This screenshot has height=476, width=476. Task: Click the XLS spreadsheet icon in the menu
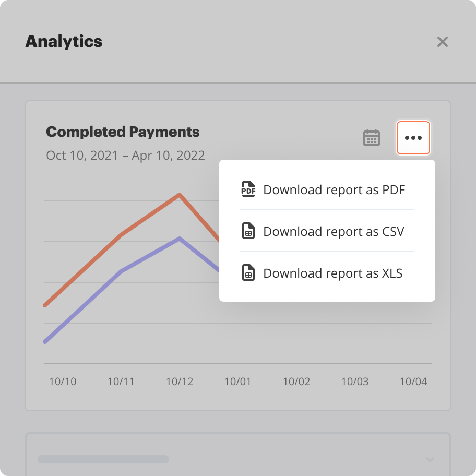click(248, 273)
